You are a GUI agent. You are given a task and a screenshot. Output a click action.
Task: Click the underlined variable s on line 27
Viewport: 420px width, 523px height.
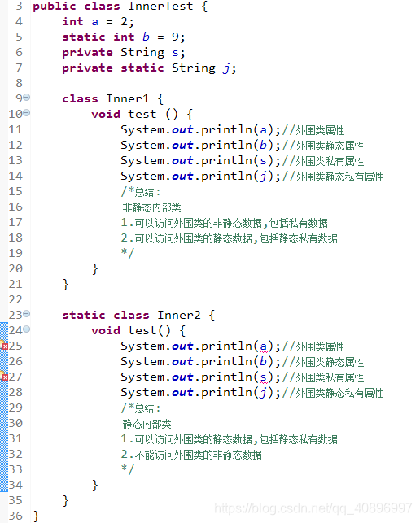(x=264, y=377)
